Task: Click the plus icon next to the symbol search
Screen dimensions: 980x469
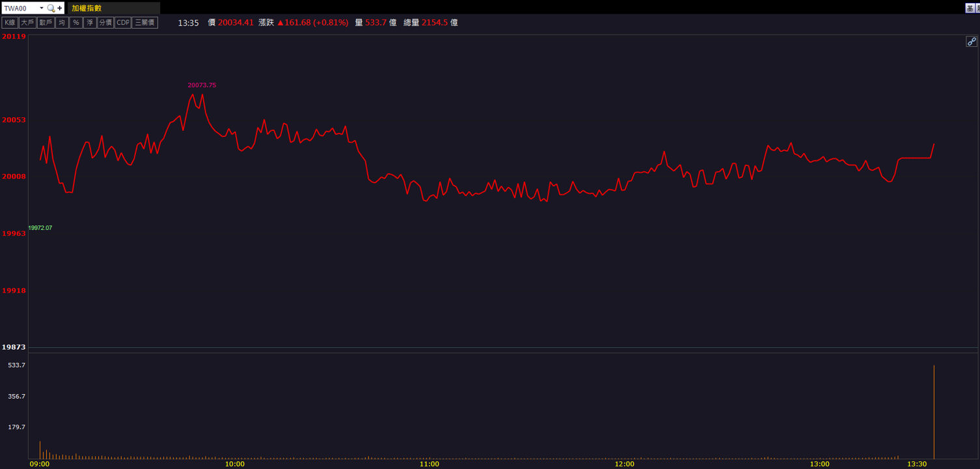Action: click(60, 8)
